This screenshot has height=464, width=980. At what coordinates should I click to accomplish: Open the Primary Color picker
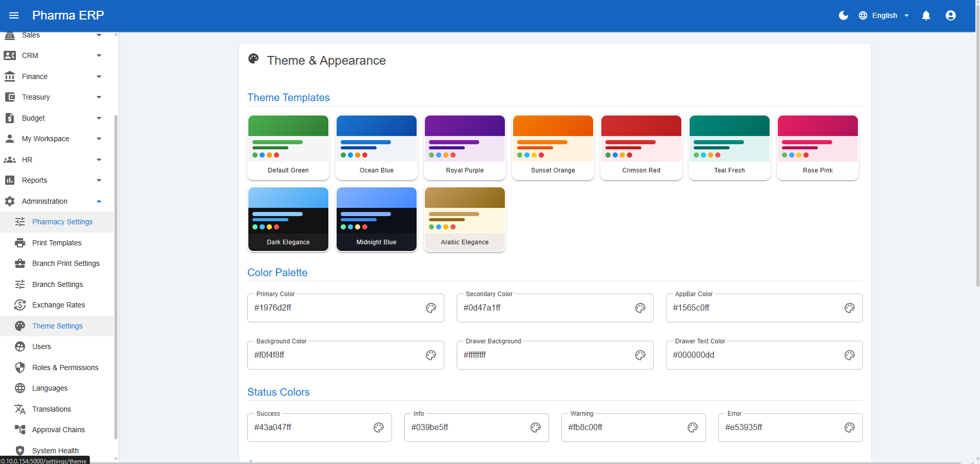tap(430, 307)
